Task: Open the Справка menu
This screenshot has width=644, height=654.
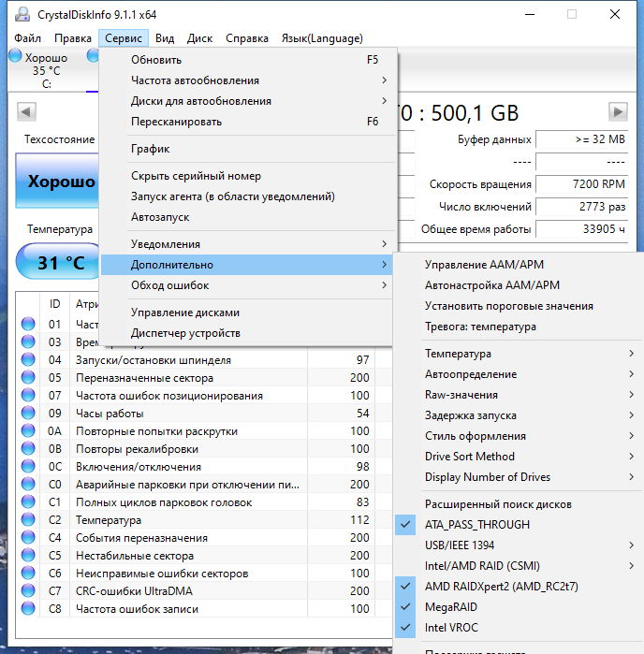Action: (x=247, y=38)
